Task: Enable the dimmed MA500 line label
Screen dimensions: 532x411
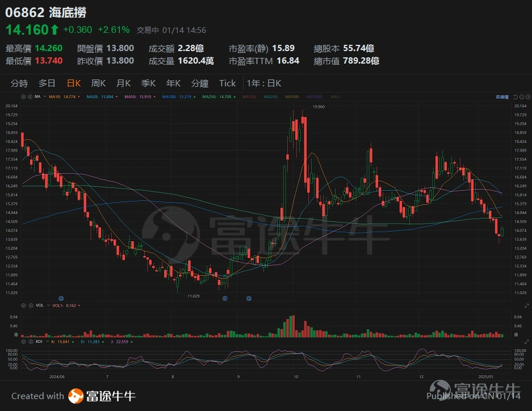Action: point(292,97)
